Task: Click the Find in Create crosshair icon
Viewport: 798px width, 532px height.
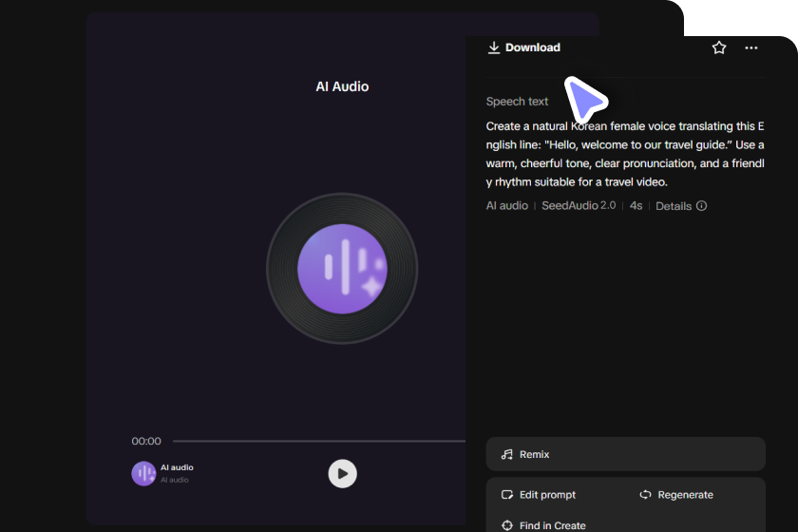Action: coord(507,525)
